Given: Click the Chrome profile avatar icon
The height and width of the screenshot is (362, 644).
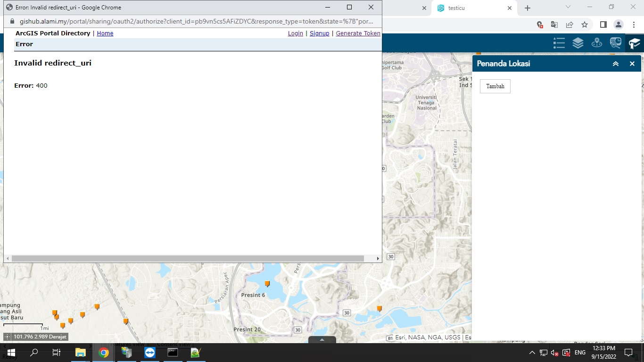Looking at the screenshot, I should (619, 24).
